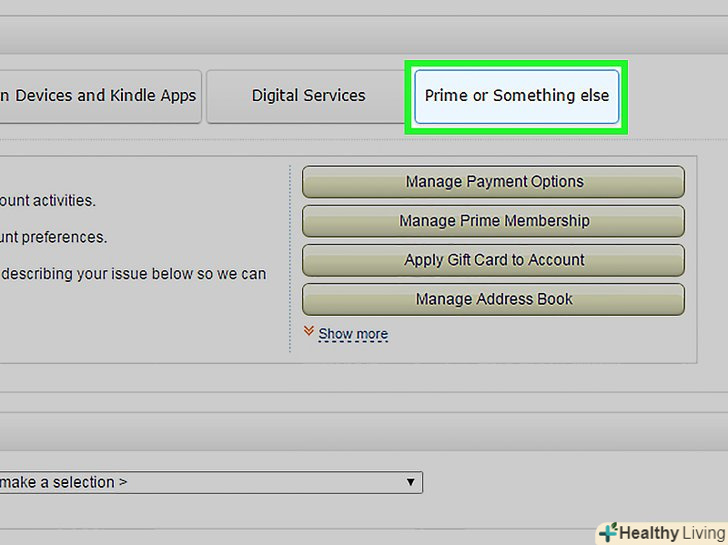Viewport: 728px width, 545px height.
Task: Select the Prime or Something else tab
Action: pyautogui.click(x=516, y=96)
